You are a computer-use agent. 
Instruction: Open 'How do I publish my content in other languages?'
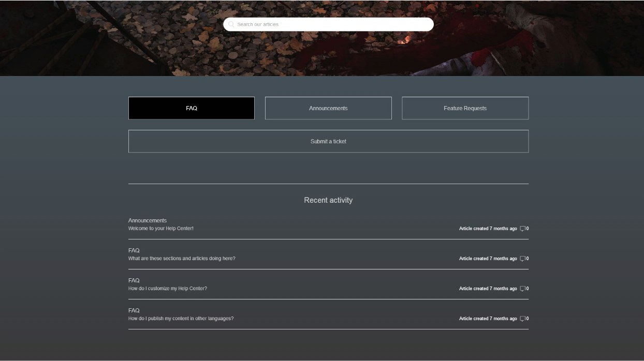(181, 318)
